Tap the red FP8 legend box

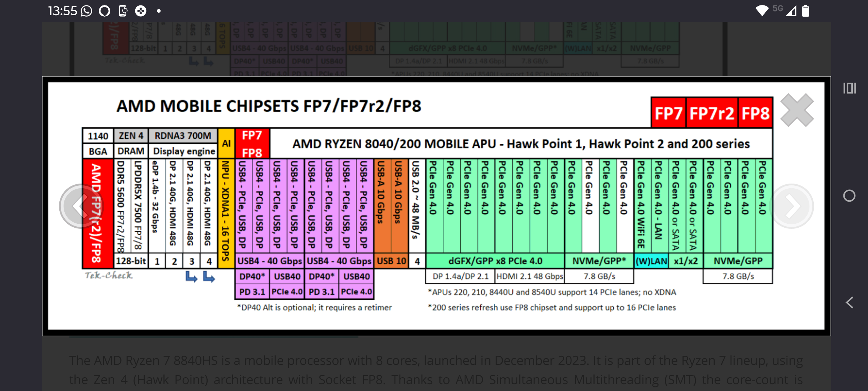(x=755, y=113)
